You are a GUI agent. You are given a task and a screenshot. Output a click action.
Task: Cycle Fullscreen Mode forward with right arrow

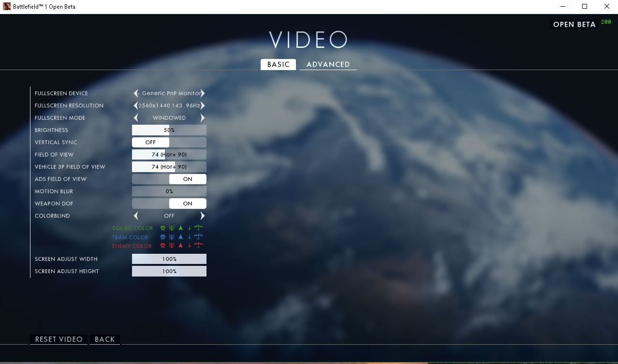coord(203,117)
